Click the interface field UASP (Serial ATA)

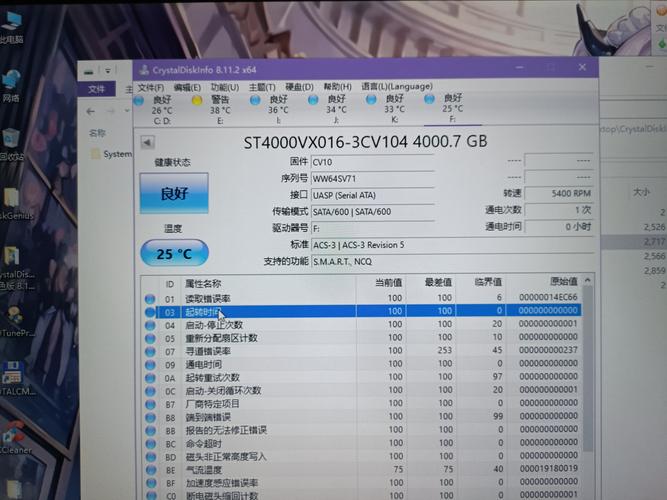point(372,195)
